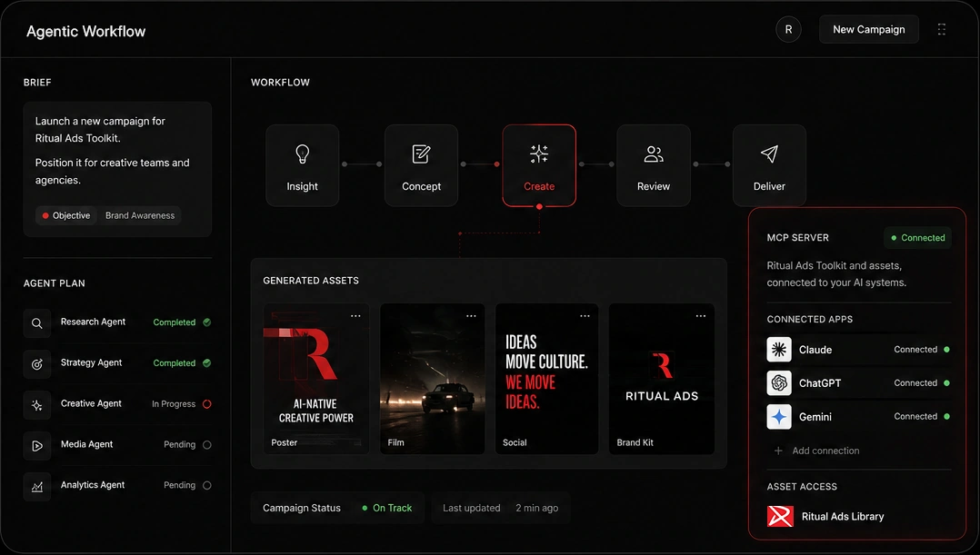Click the Agentic Workflow title
980x555 pixels.
click(x=85, y=31)
